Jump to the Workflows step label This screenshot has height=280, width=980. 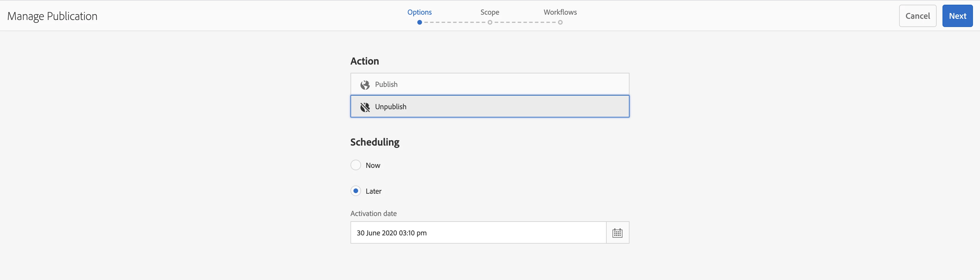(x=560, y=12)
